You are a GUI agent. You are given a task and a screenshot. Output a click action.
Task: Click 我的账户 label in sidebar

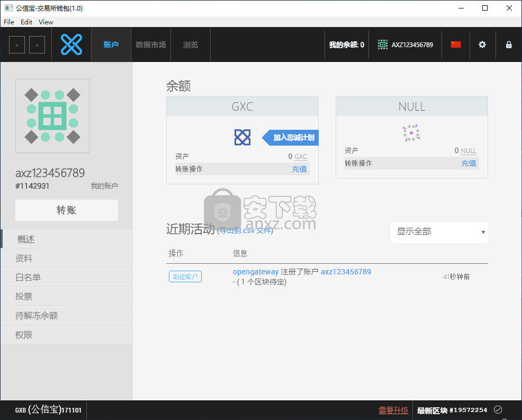(x=104, y=186)
